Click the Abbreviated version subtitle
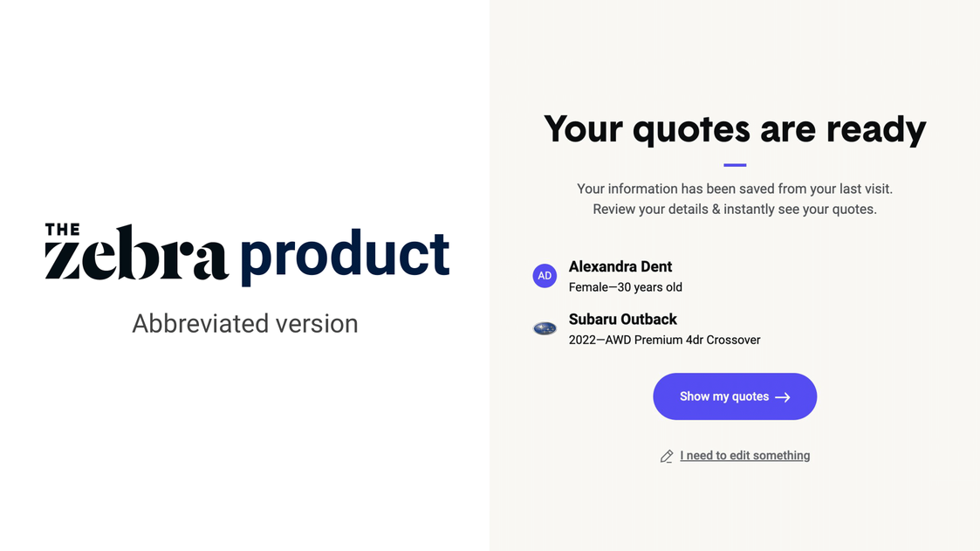Image resolution: width=980 pixels, height=551 pixels. 244,324
